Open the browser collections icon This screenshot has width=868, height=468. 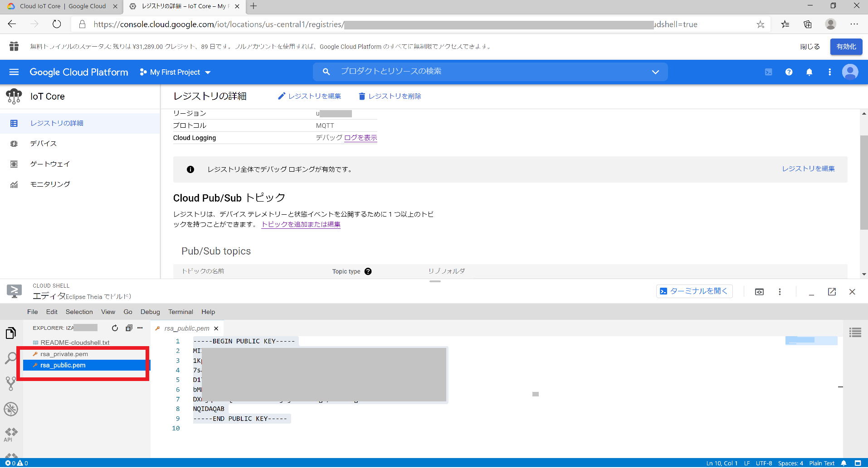tap(808, 24)
